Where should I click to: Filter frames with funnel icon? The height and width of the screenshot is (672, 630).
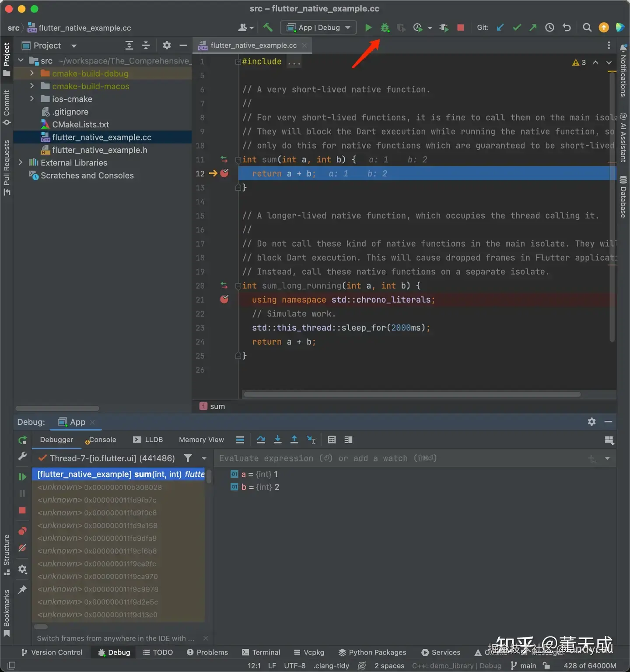click(x=188, y=458)
